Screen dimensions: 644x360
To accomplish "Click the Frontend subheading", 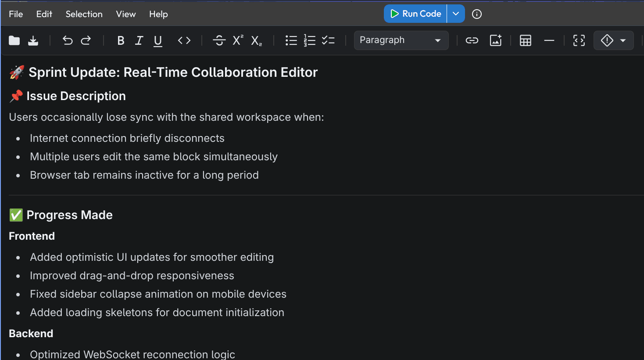I will pos(32,236).
